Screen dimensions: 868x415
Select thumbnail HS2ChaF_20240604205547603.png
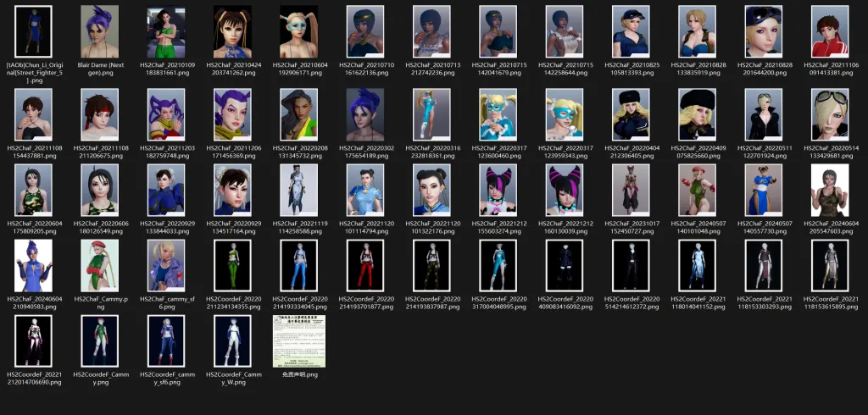[x=831, y=190]
